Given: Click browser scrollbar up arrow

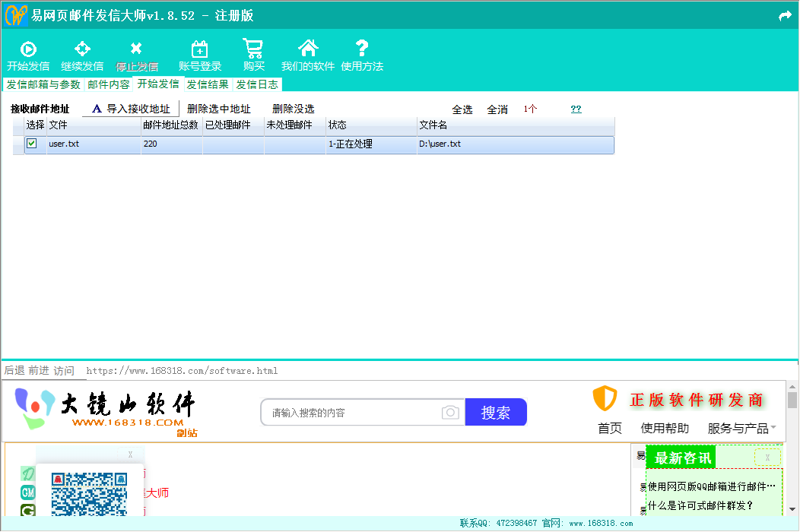Looking at the screenshot, I should [x=792, y=386].
